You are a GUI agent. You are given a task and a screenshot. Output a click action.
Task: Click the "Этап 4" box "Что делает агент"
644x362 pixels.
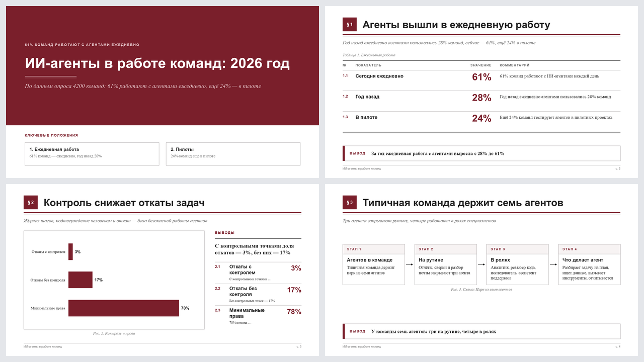(x=590, y=264)
